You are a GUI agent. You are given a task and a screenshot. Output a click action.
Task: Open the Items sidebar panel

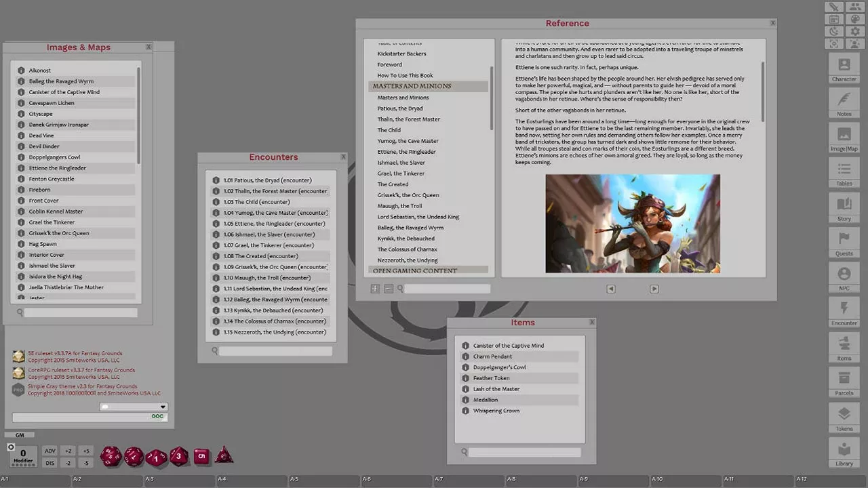click(x=844, y=348)
